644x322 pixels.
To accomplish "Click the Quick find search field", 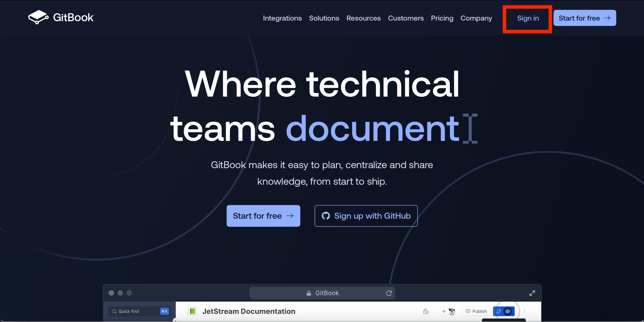I will click(x=135, y=311).
